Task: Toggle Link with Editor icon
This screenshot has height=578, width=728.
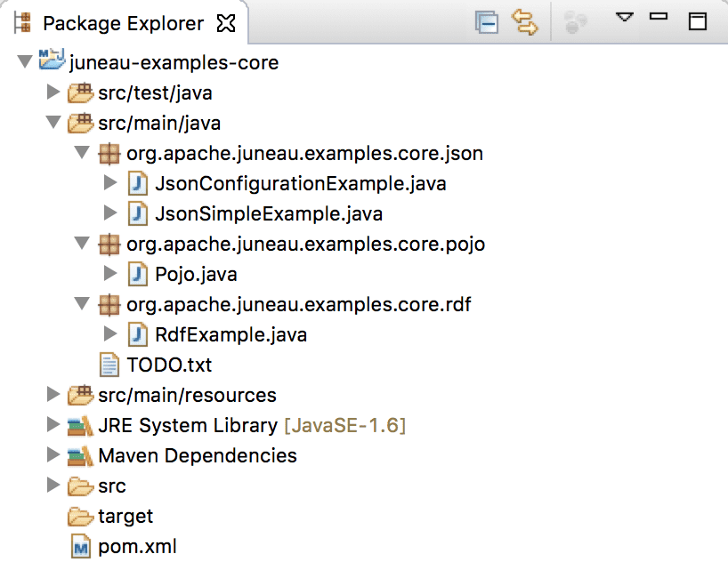Action: [525, 23]
